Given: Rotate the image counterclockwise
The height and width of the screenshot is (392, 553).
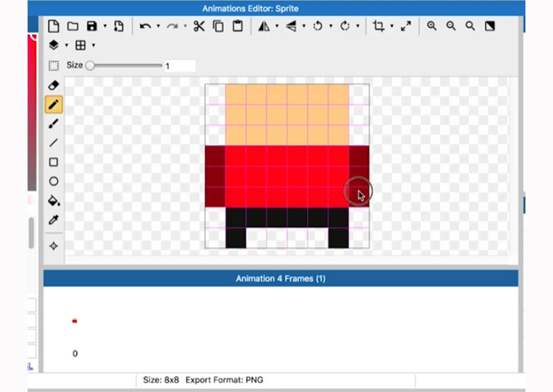Looking at the screenshot, I should click(x=317, y=26).
